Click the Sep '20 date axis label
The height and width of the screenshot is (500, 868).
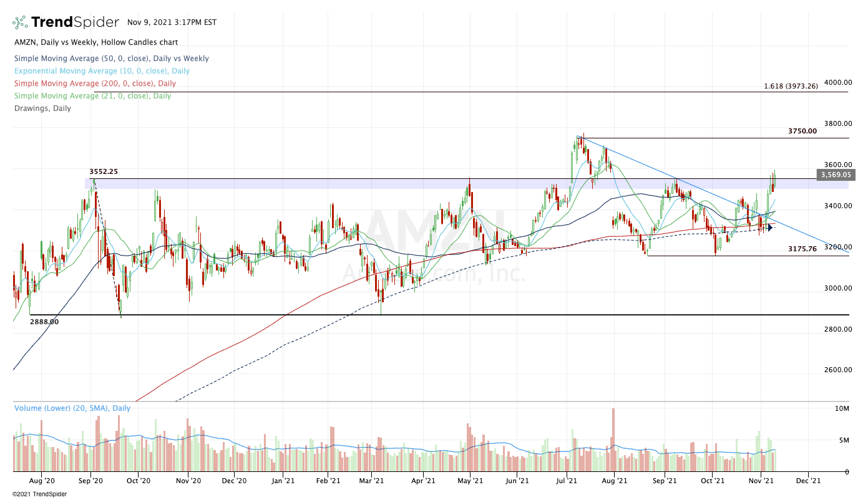[90, 481]
